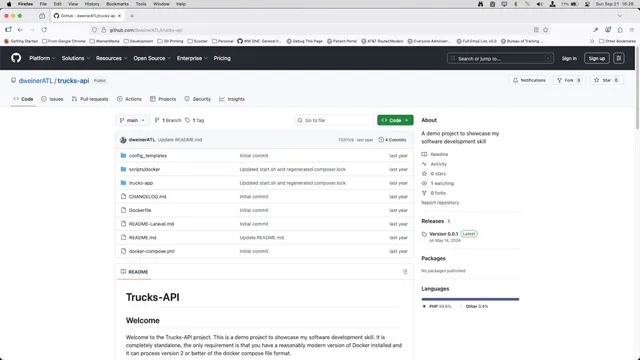Open the Releases heading link
Viewport: 640px width, 360px height.
tap(433, 221)
